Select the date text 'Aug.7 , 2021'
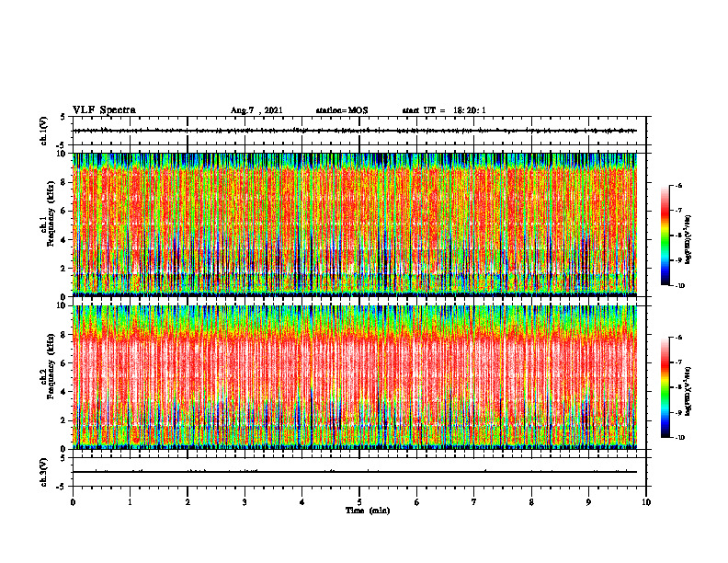This screenshot has height=563, width=728. coord(256,110)
